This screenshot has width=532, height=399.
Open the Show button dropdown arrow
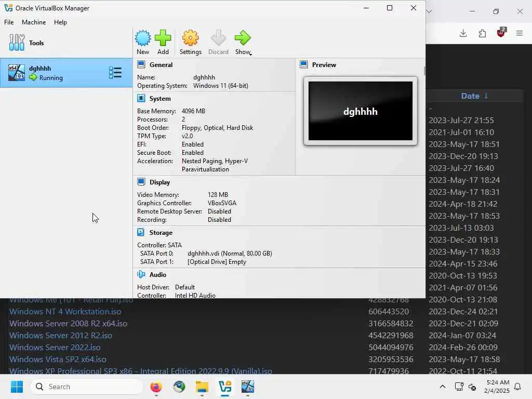tap(250, 54)
